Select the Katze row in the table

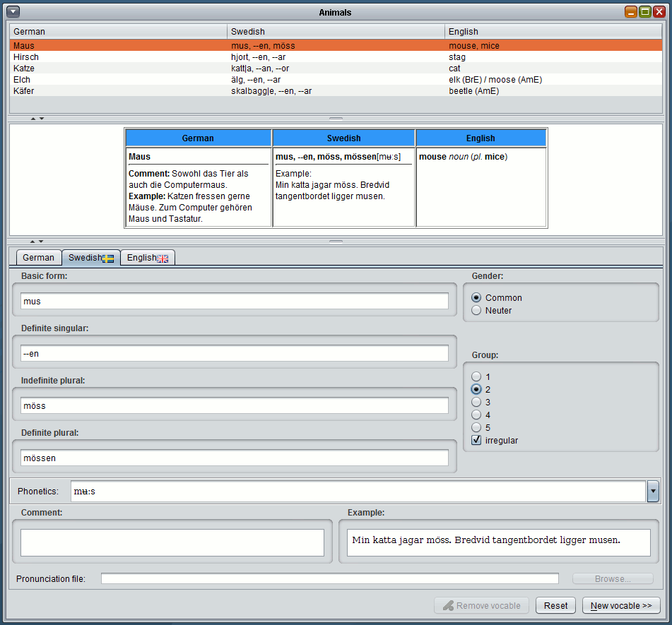point(336,68)
